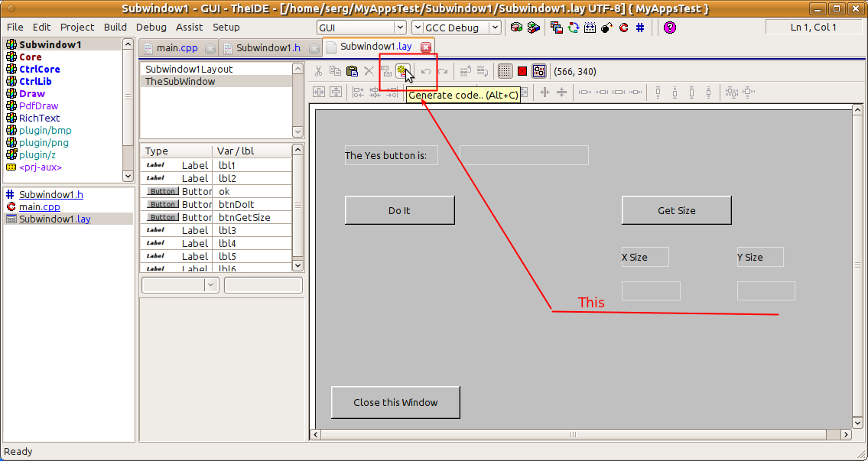The height and width of the screenshot is (461, 868).
Task: Close the Subwindow1.lay tab
Action: tap(426, 47)
